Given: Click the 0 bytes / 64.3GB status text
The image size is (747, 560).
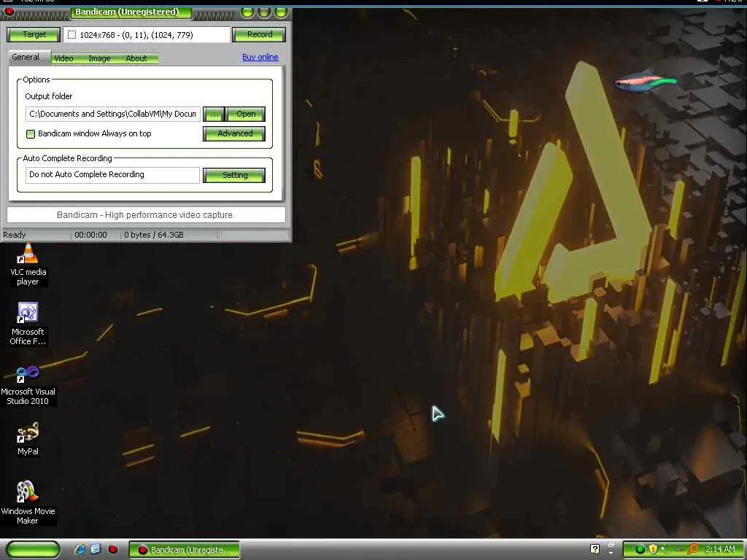Looking at the screenshot, I should pyautogui.click(x=154, y=235).
